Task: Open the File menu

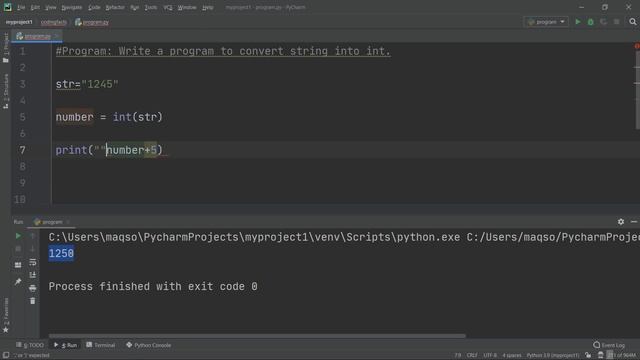Action: [x=21, y=7]
